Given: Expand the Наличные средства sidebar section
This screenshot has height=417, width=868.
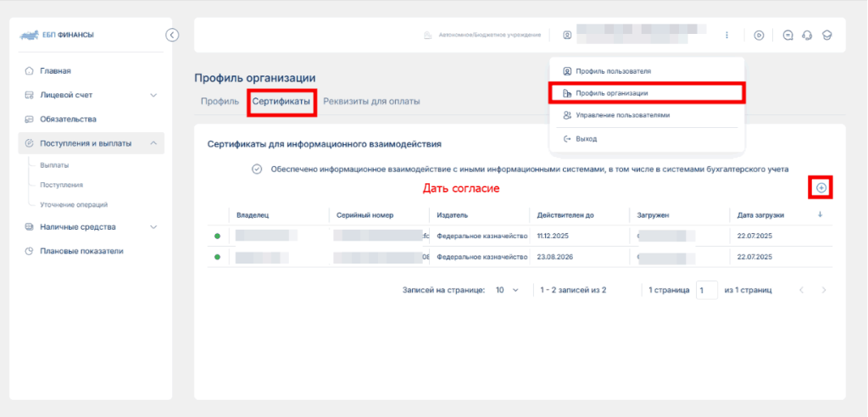Looking at the screenshot, I should click(153, 227).
